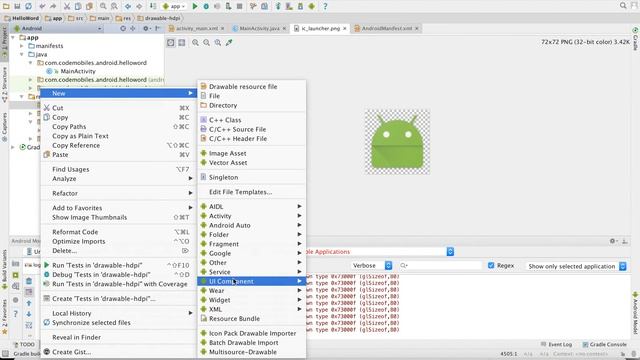Zoom out on the image preview
This screenshot has width=640, height=360.
[x=207, y=42]
